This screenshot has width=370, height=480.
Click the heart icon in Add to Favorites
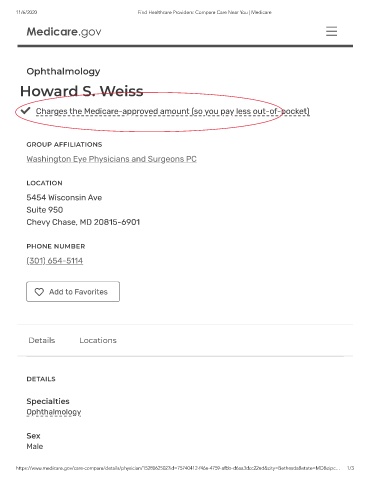[39, 292]
